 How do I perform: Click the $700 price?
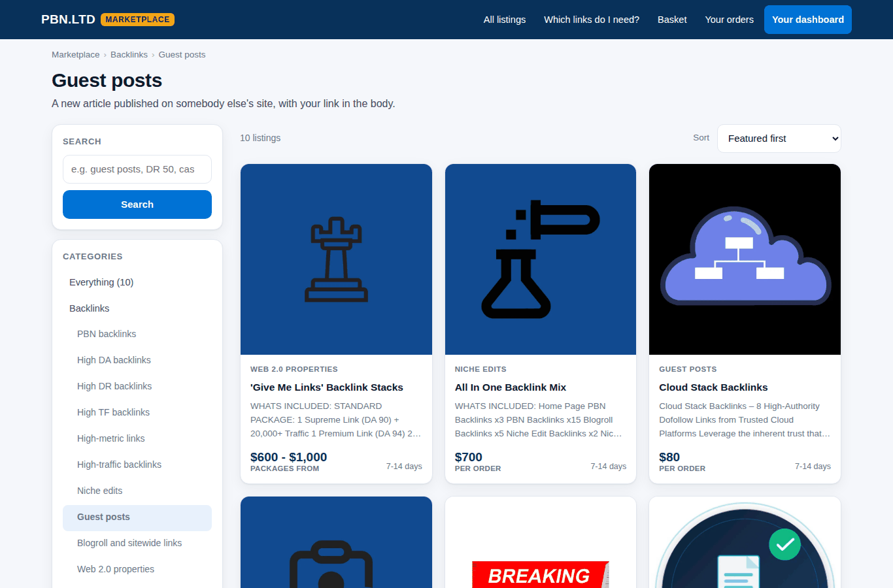tap(469, 457)
